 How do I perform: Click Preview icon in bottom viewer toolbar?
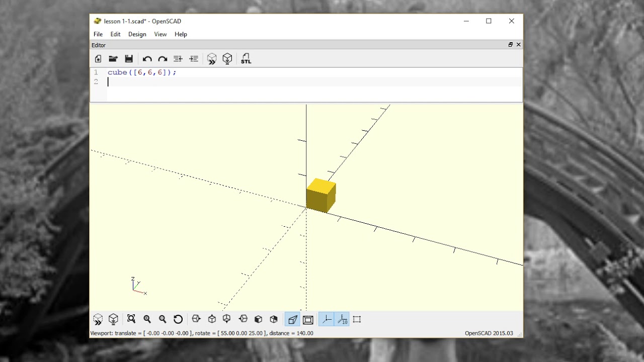click(98, 319)
